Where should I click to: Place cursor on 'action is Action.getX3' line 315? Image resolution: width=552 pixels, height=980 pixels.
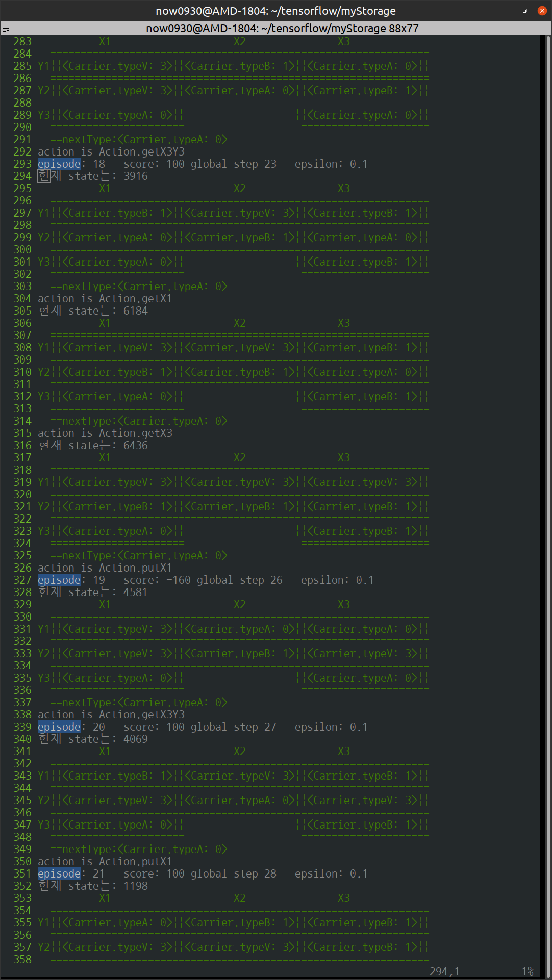pyautogui.click(x=105, y=433)
